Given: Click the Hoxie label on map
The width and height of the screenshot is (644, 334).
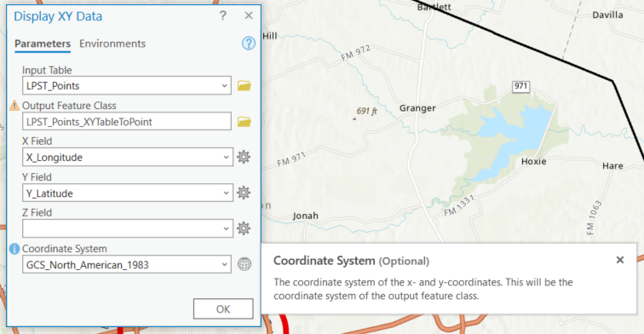Looking at the screenshot, I should coord(533,161).
